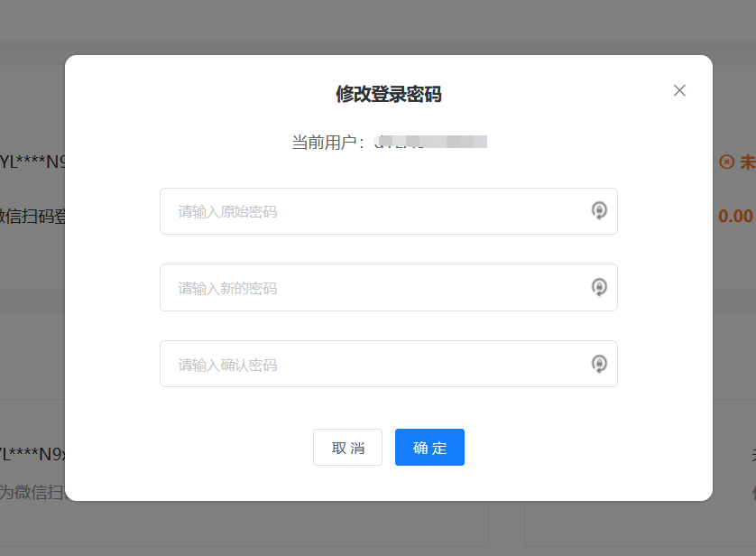Click the lock icon in 新的密码 field
Screen dimensions: 756x556
point(599,287)
